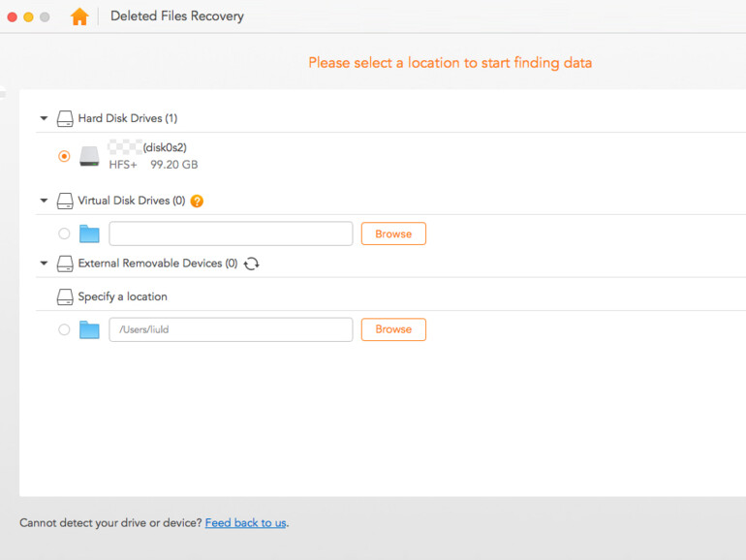Collapse the Virtual Disk Drives section

click(x=44, y=202)
